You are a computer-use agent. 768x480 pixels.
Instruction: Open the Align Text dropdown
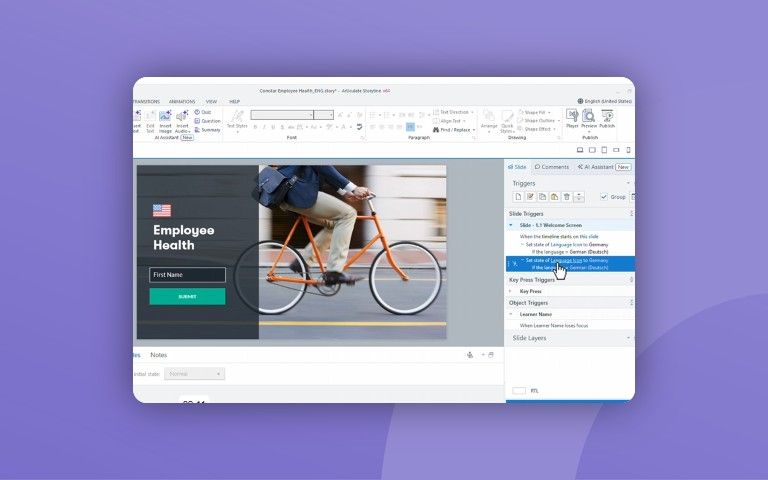pyautogui.click(x=449, y=121)
